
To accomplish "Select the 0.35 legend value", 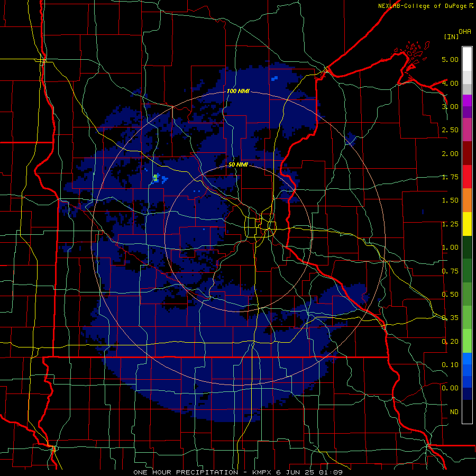I will pos(450,318).
